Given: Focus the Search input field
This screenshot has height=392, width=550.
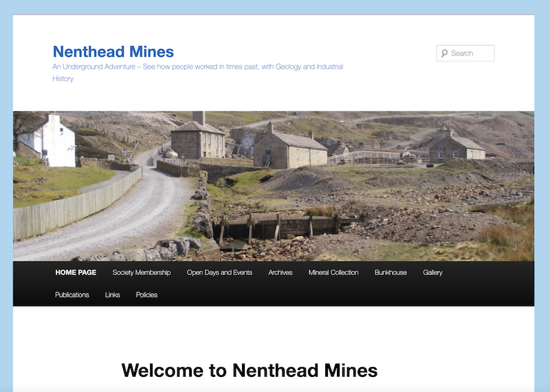Looking at the screenshot, I should [x=465, y=54].
